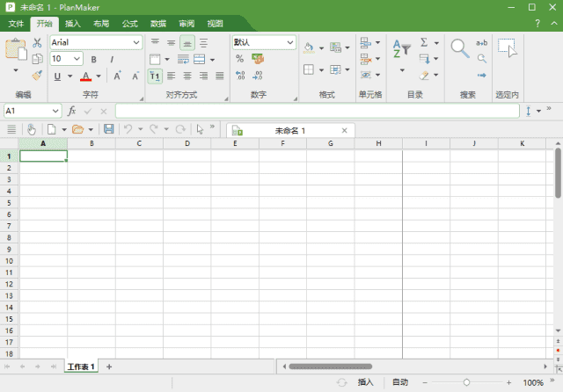This screenshot has height=392, width=563.
Task: Select the Format Painter brush icon
Action: [37, 76]
